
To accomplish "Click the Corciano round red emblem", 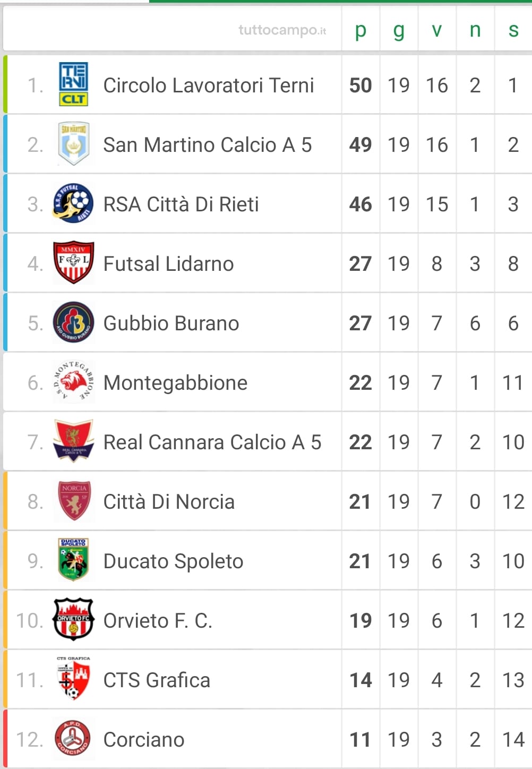I will coord(73,739).
